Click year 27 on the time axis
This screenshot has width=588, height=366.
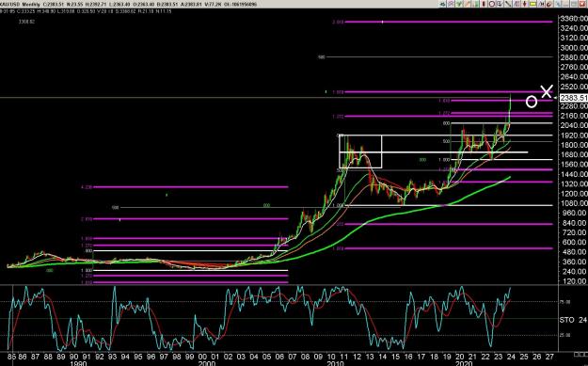click(549, 357)
